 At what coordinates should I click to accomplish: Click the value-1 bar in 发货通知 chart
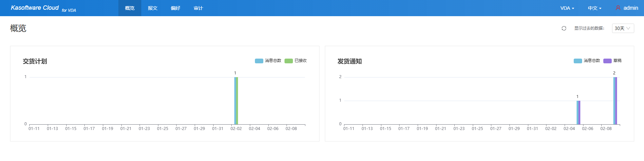click(578, 112)
